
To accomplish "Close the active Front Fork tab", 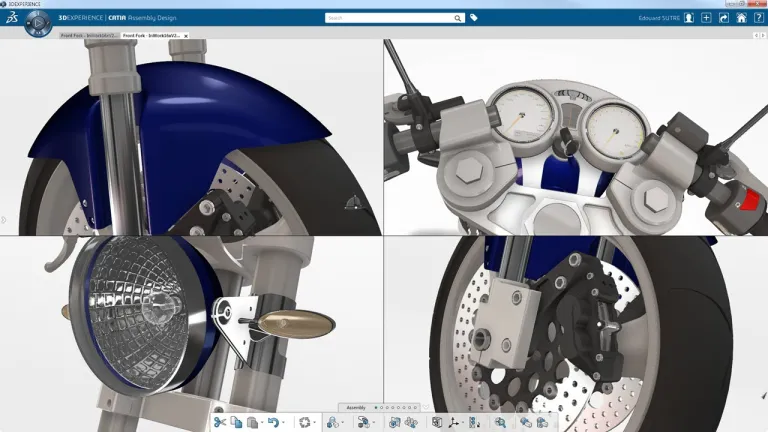I will 186,36.
